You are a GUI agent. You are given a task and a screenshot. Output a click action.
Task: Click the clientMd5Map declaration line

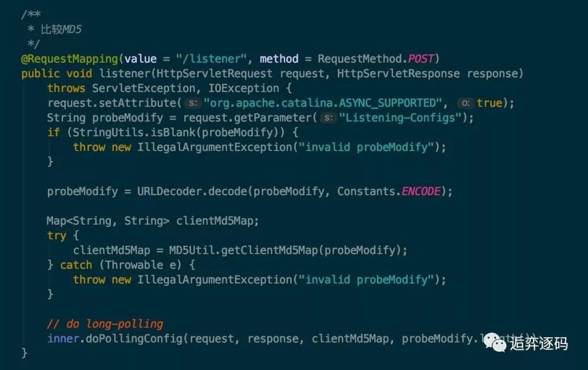(x=152, y=221)
